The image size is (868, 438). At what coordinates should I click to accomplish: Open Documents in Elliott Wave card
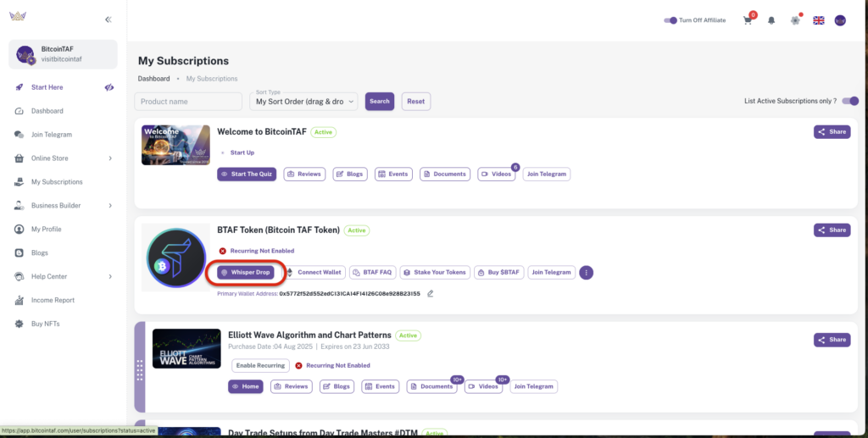431,386
